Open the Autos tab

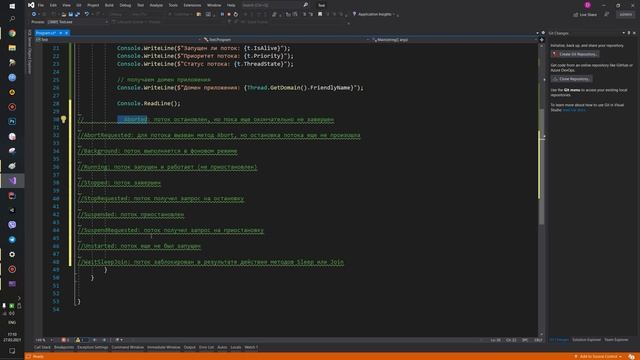[x=222, y=347]
